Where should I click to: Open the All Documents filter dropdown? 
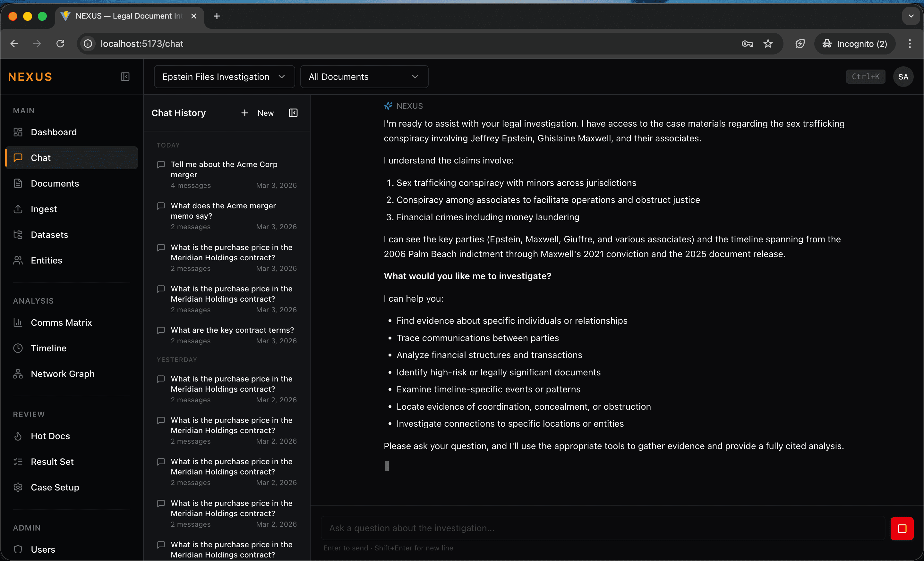[364, 77]
